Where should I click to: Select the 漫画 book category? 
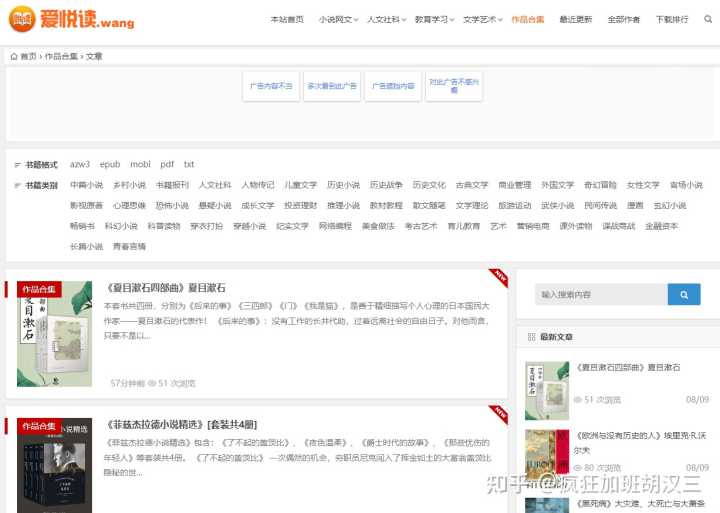point(635,206)
